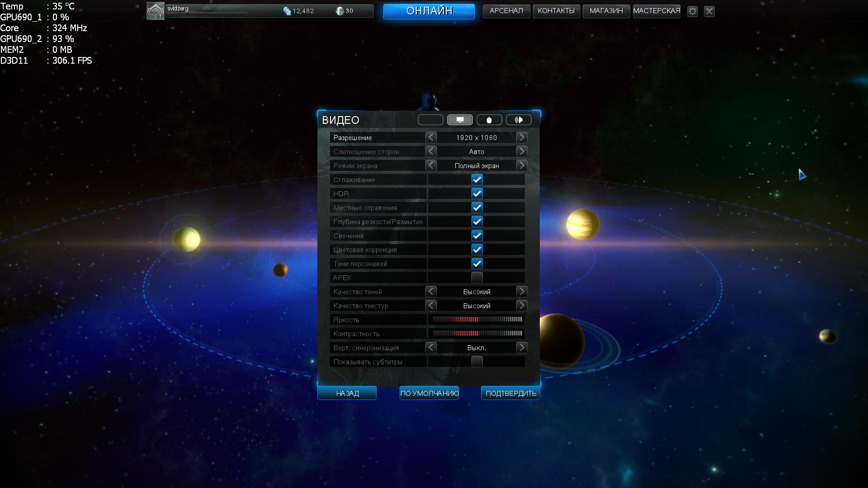Click the player avatar emblem icon

click(x=155, y=11)
